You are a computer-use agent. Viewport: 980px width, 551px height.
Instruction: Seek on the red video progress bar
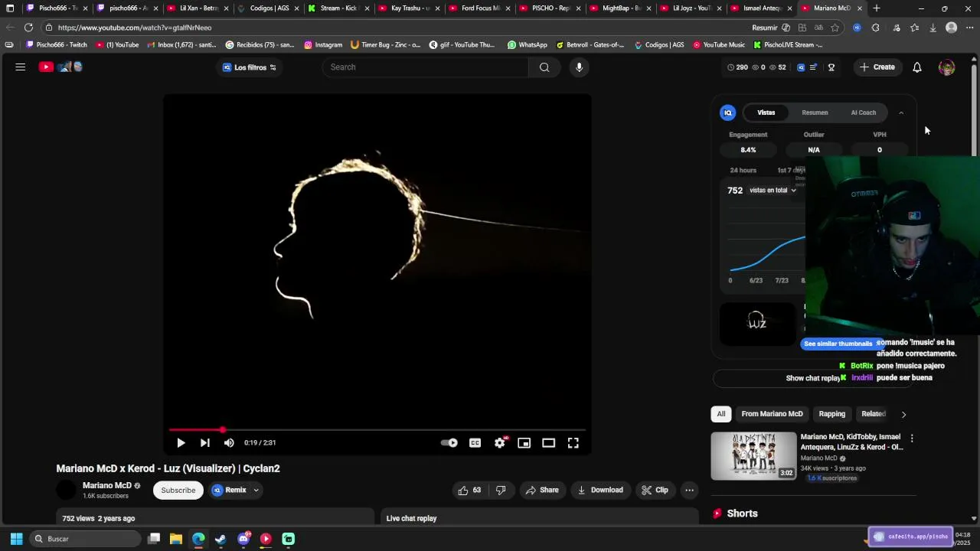377,430
